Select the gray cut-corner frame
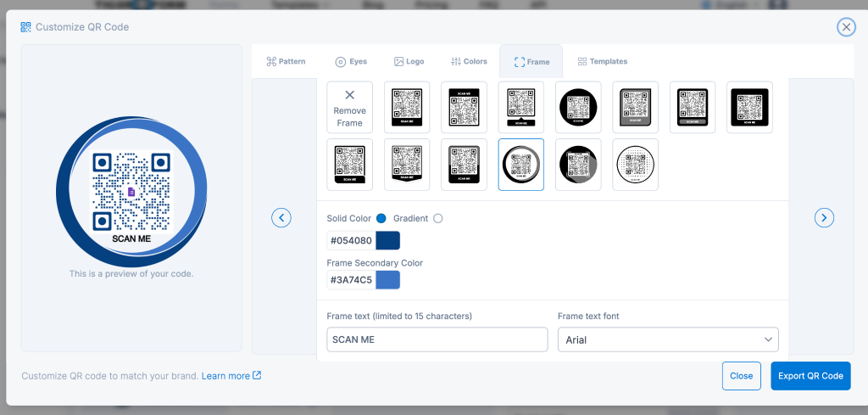This screenshot has width=868, height=415. click(635, 108)
